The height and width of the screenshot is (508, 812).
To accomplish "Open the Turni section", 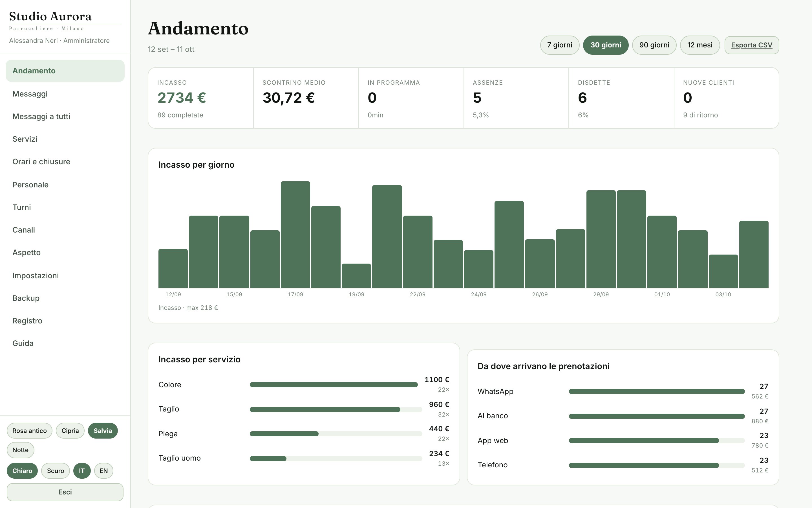I will 65,207.
